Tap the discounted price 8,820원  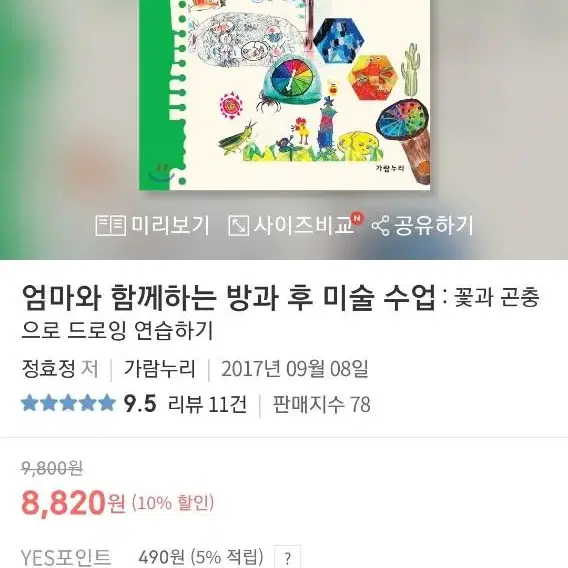click(73, 503)
